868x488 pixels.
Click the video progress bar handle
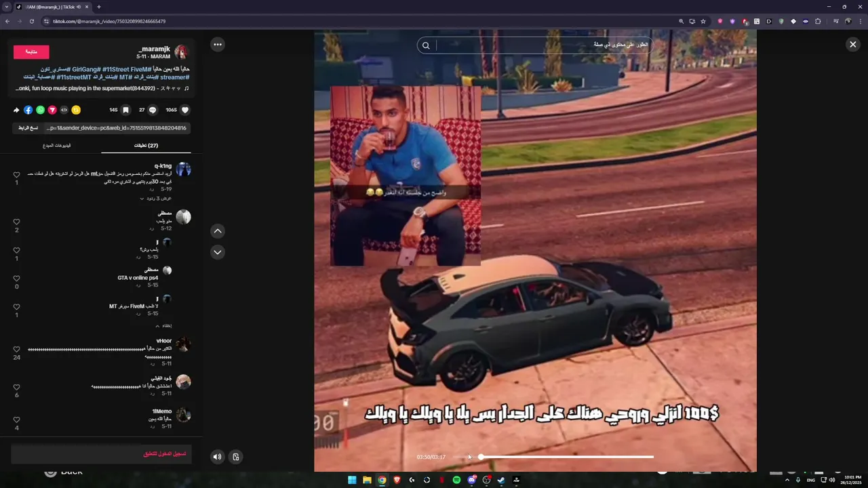click(481, 457)
